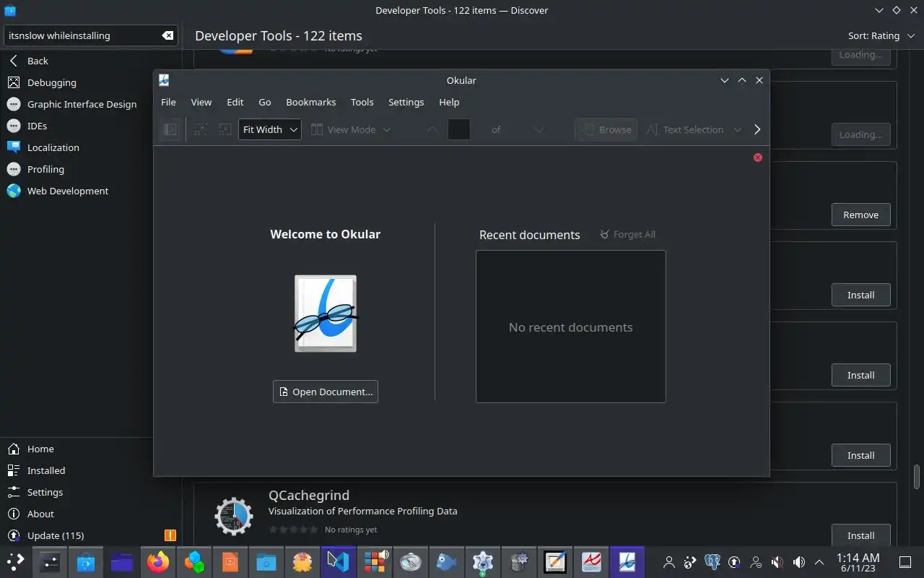
Task: Click the View Mode toolbar button
Action: [344, 129]
